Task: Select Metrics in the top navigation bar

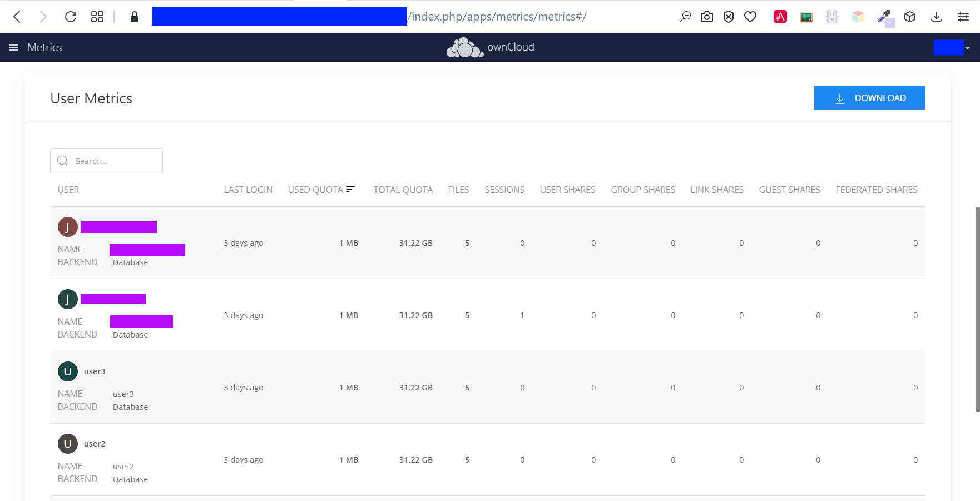Action: click(44, 47)
